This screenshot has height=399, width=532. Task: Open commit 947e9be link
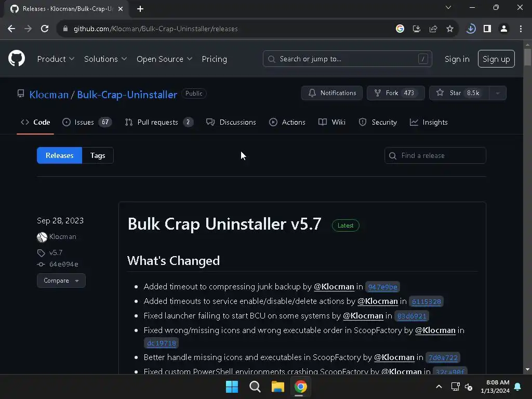point(382,287)
